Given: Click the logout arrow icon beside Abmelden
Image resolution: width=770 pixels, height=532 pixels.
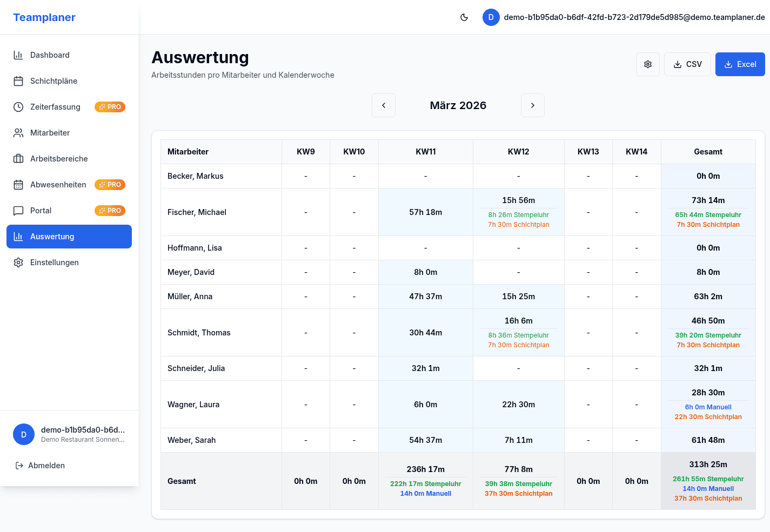Looking at the screenshot, I should click(x=18, y=465).
